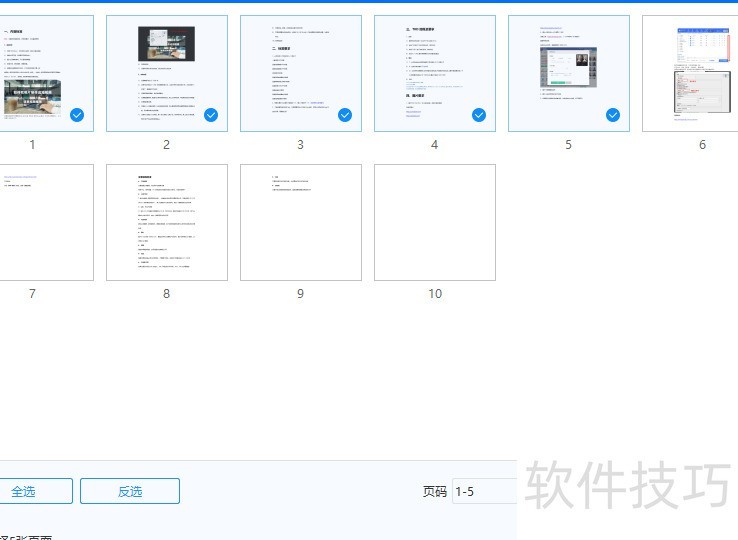
Task: Uncheck the blue checkmark on page 4
Action: coord(479,115)
